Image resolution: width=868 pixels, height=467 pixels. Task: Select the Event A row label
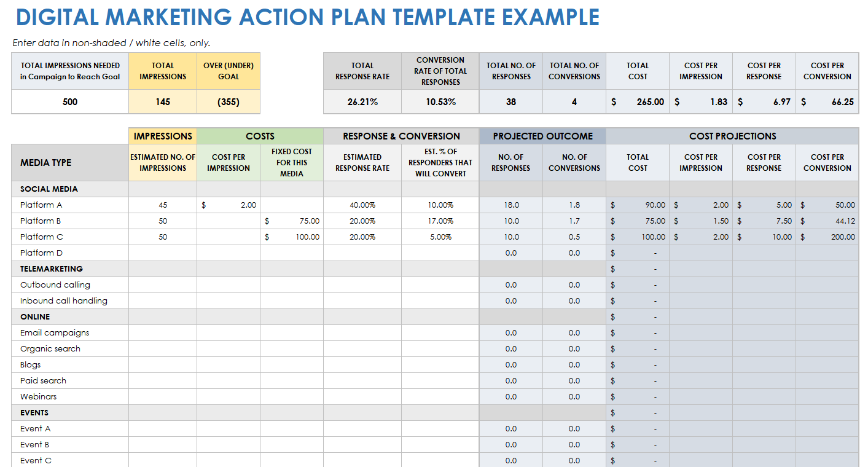(36, 429)
